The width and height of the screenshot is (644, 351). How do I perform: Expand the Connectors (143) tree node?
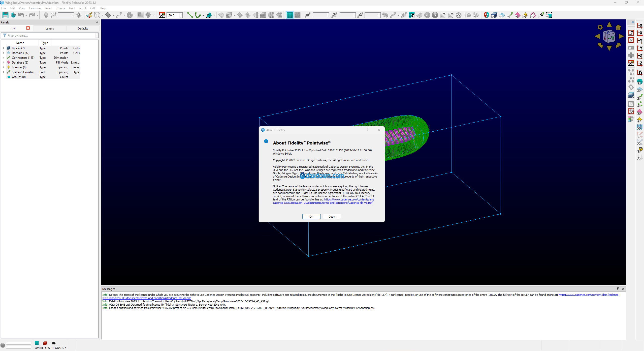[x=3, y=57]
